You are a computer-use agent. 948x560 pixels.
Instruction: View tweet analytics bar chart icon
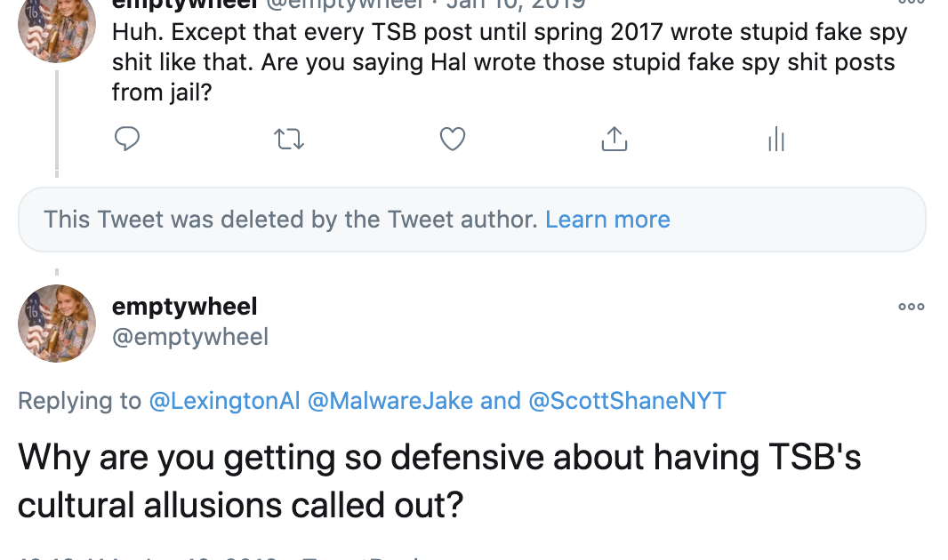pos(776,139)
